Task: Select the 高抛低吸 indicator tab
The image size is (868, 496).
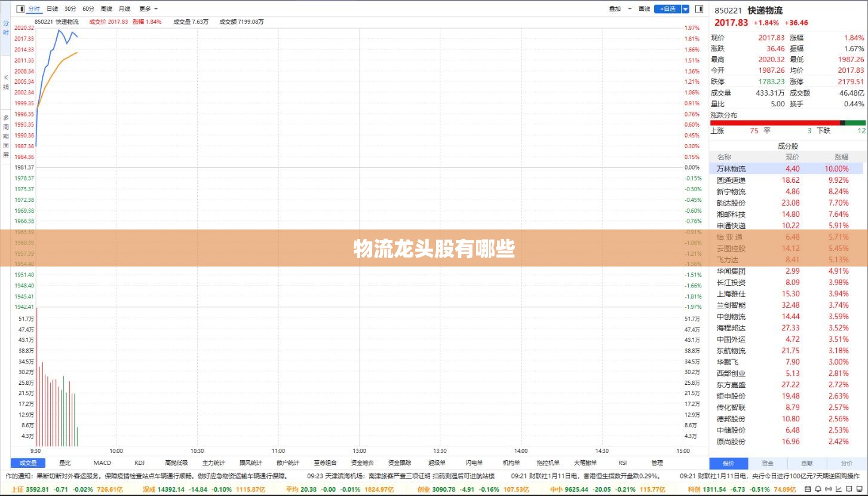Action: [176, 463]
